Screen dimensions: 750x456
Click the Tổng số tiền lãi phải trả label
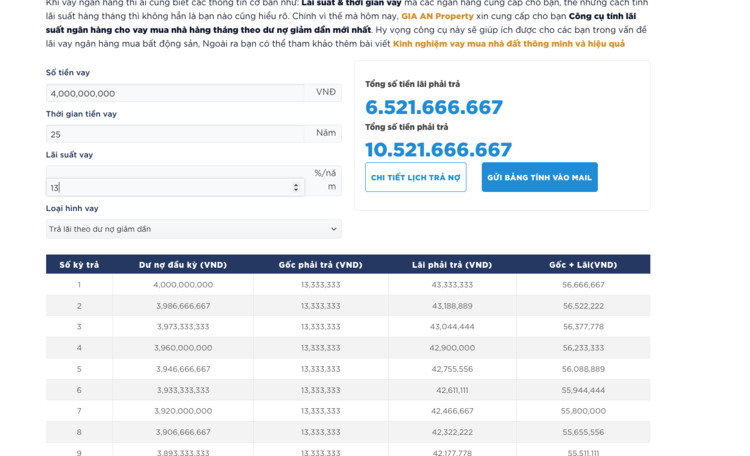412,84
